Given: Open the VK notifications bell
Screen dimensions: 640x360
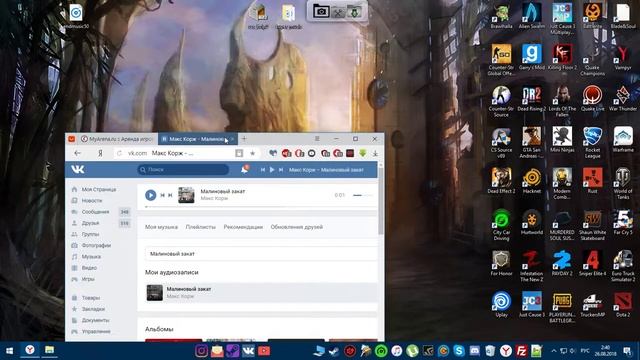Looking at the screenshot, I should (244, 169).
